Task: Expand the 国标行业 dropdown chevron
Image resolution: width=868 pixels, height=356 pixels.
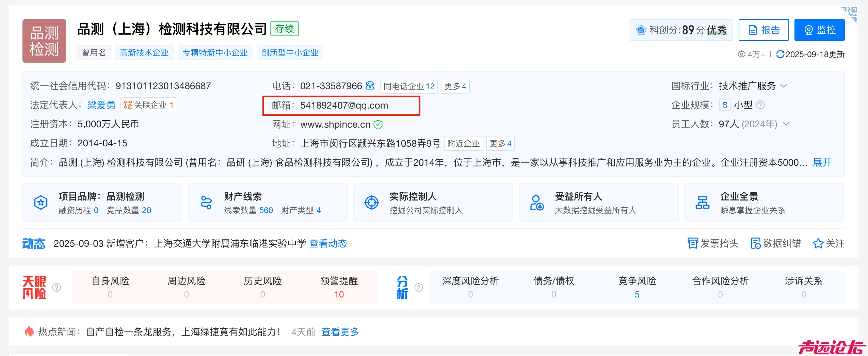Action: [x=784, y=86]
